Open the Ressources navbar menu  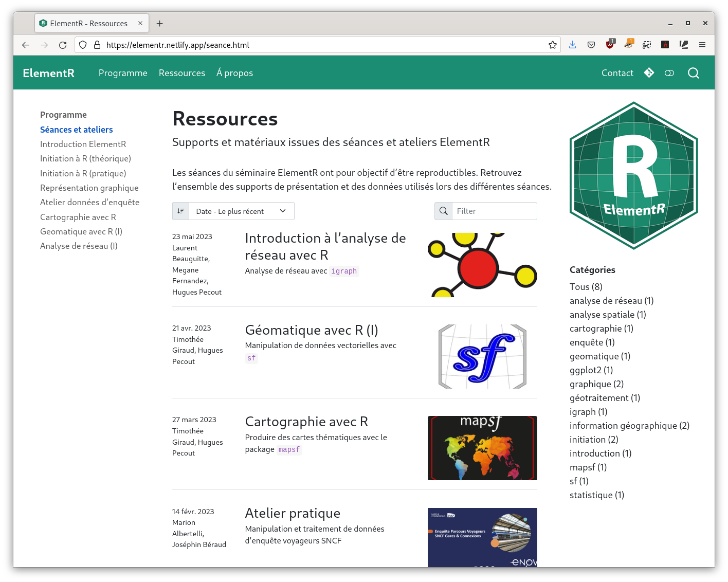pos(181,73)
